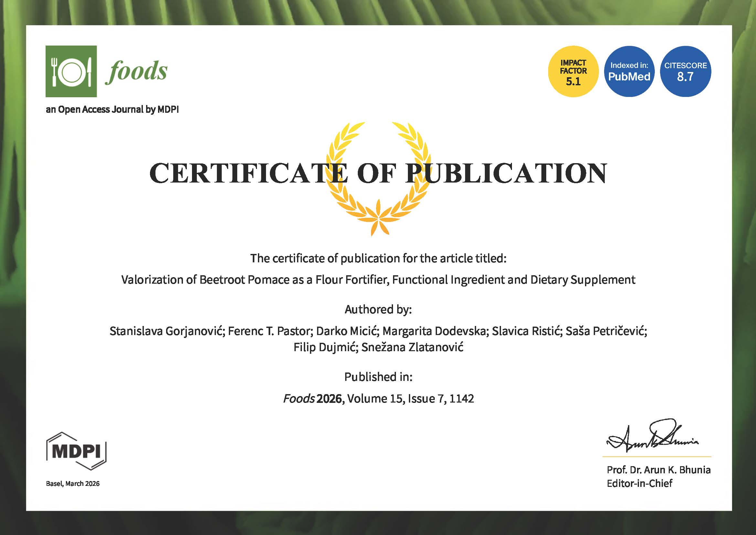Click the Certificate of Publication heading
Screen dimensions: 756x535
click(x=378, y=173)
